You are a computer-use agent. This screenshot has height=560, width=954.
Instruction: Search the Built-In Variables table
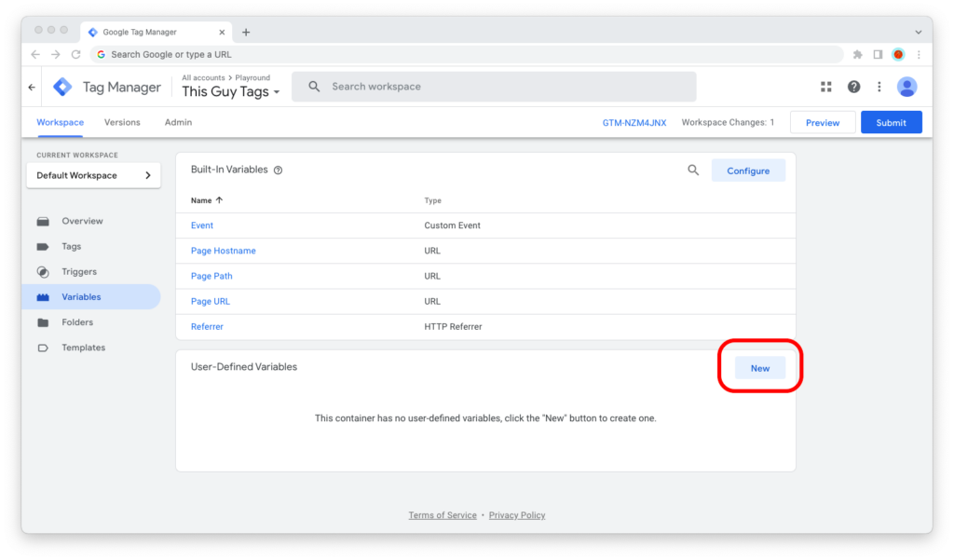pos(693,171)
